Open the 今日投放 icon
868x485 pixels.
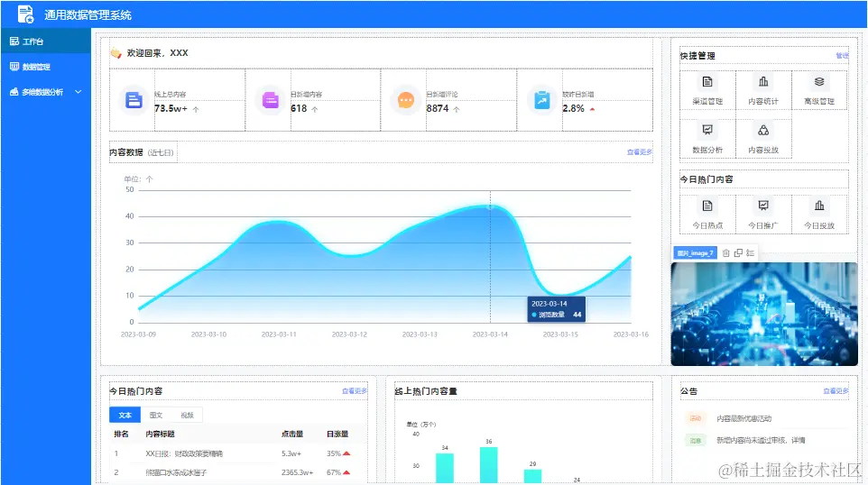point(819,206)
